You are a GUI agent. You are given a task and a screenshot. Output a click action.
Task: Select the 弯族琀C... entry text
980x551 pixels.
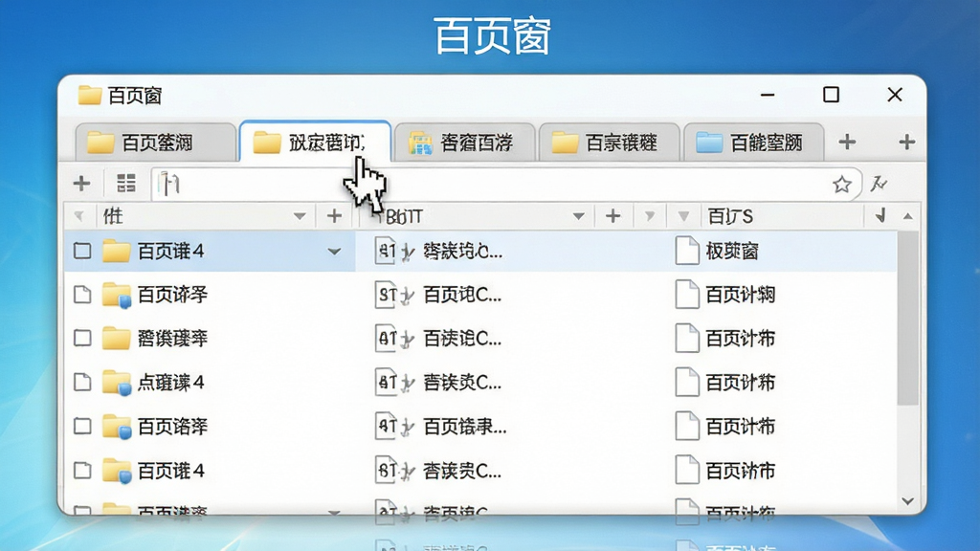click(x=462, y=252)
